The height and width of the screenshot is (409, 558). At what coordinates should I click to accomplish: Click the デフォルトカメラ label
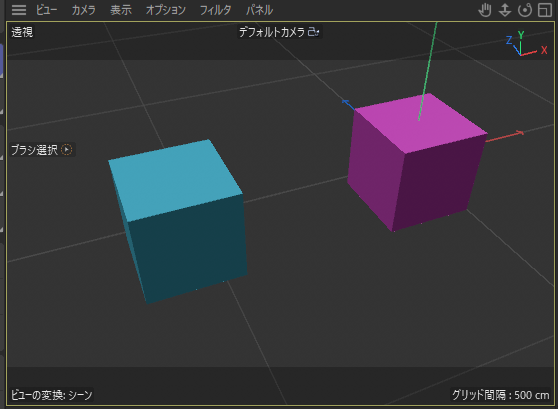pos(272,32)
